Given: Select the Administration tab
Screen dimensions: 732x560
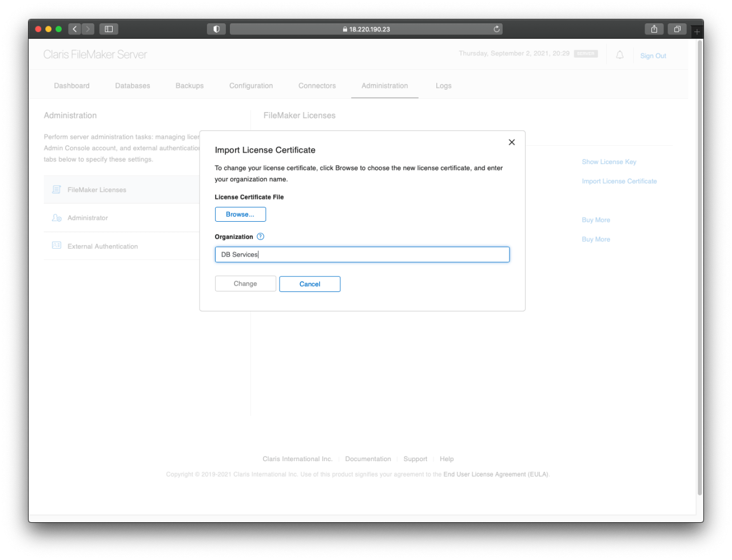Looking at the screenshot, I should pos(385,86).
